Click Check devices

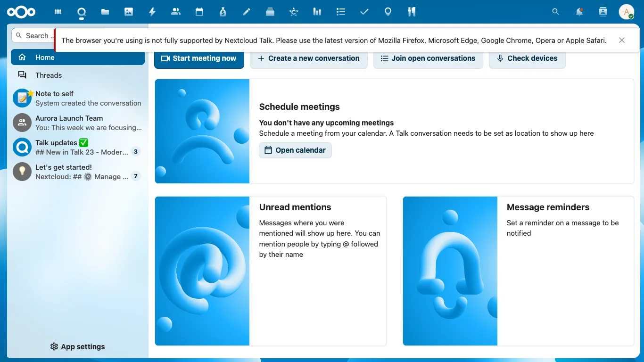pyautogui.click(x=527, y=58)
